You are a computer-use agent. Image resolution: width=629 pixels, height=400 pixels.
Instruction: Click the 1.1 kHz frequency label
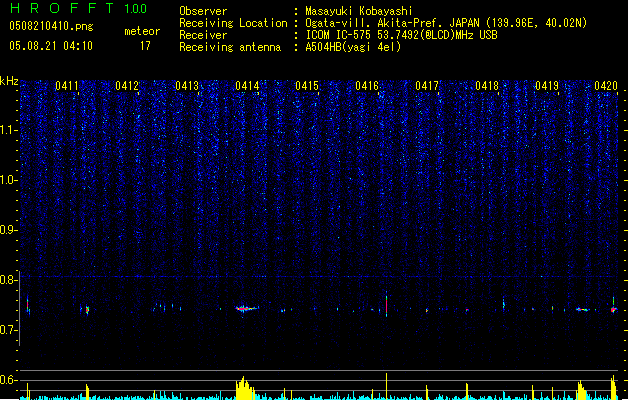pyautogui.click(x=7, y=130)
